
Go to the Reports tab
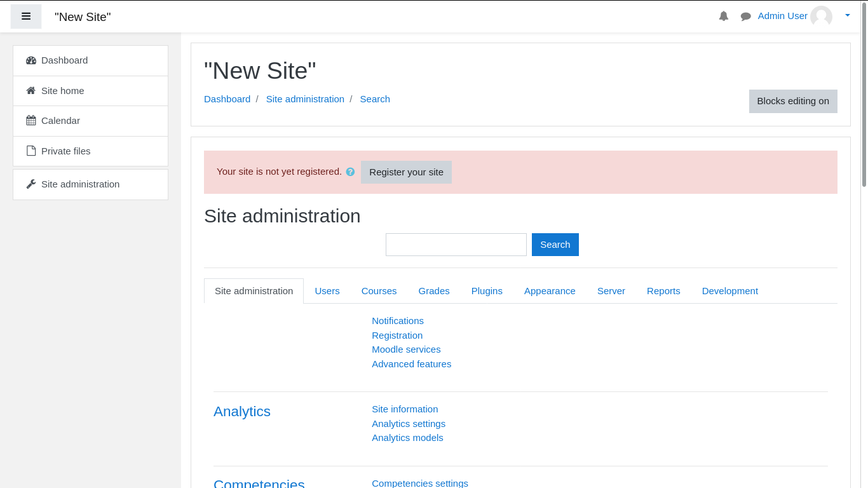[663, 291]
